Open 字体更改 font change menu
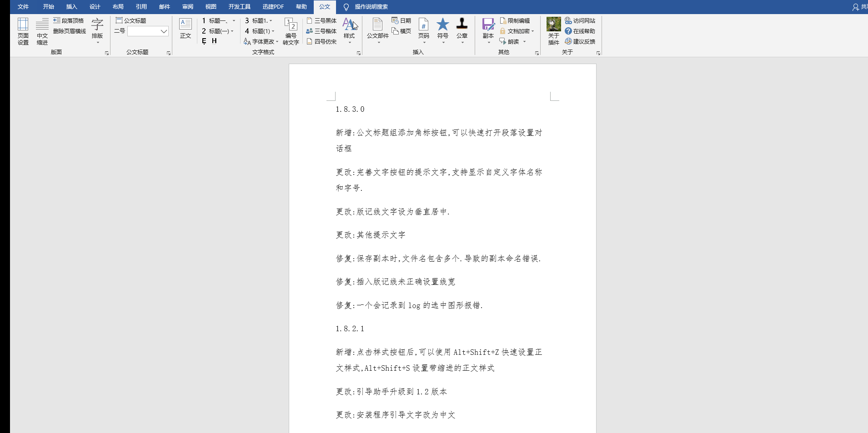 (261, 41)
